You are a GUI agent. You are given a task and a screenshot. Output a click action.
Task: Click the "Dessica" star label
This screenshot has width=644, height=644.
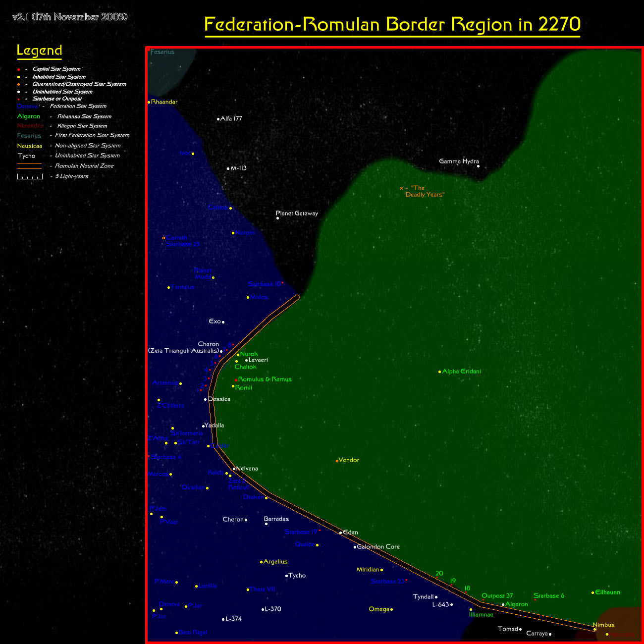(x=219, y=399)
